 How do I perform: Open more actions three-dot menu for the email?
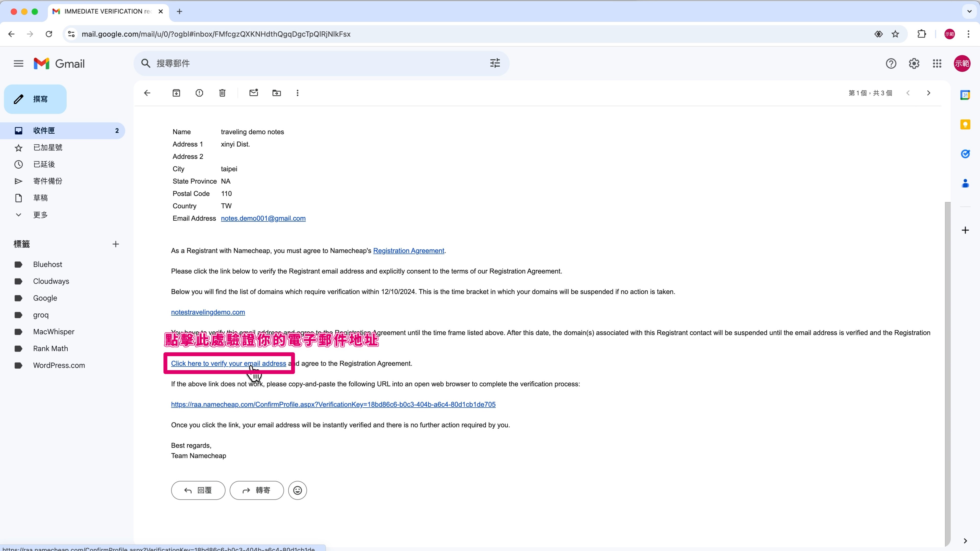298,93
